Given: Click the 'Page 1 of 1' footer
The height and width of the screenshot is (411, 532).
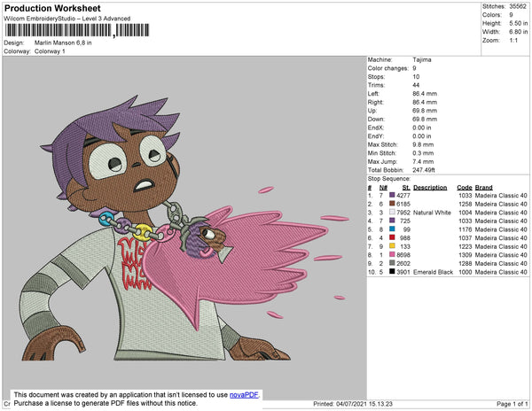Looking at the screenshot, I should click(512, 404).
